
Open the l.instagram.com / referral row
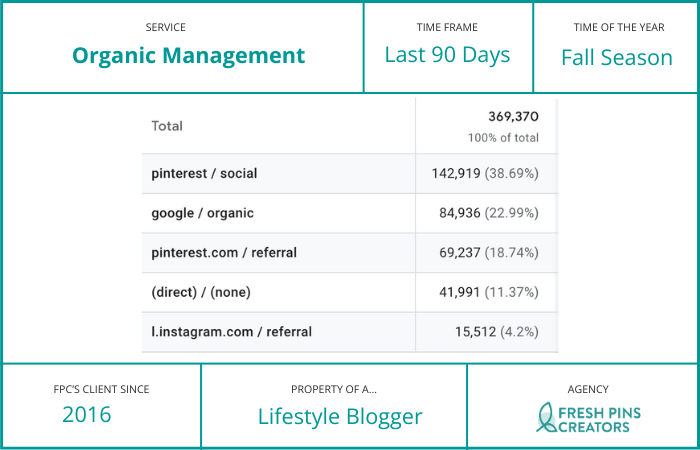tap(231, 331)
